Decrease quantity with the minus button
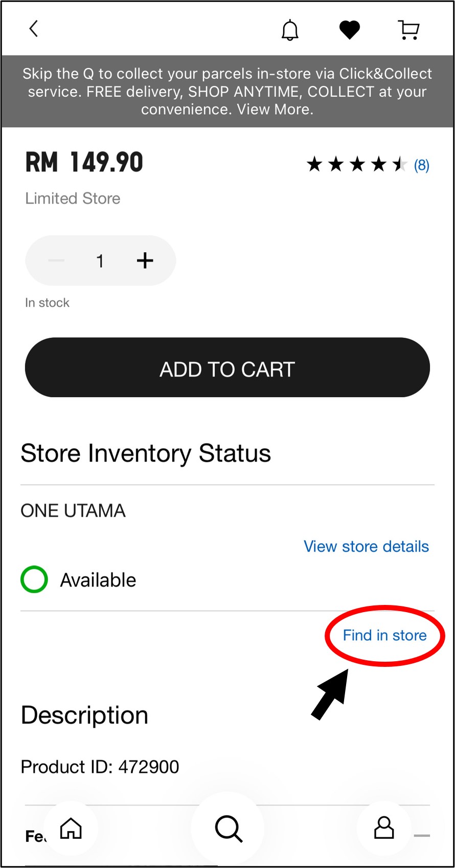This screenshot has width=455, height=868. (x=56, y=261)
